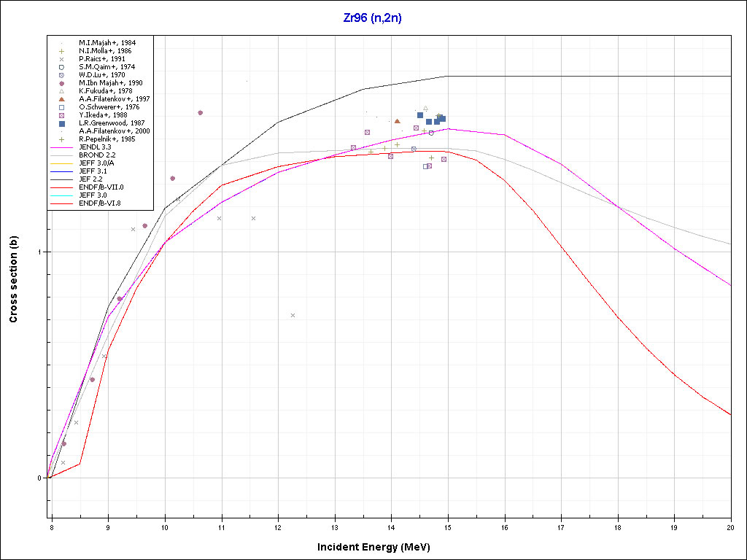
Task: Select the ENDF/B-VII.0 legend label
Action: tap(101, 187)
